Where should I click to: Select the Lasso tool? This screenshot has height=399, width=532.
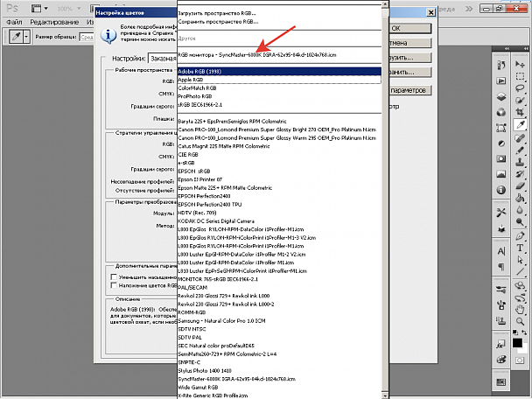520,88
